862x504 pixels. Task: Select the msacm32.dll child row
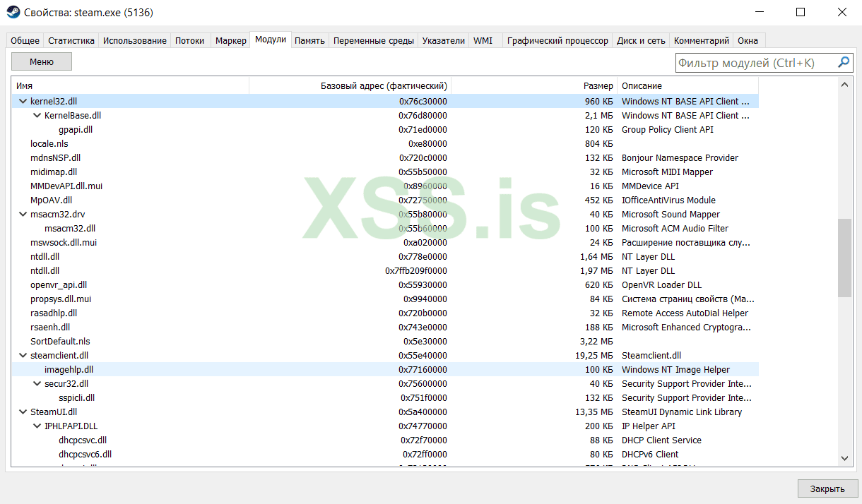coord(385,229)
